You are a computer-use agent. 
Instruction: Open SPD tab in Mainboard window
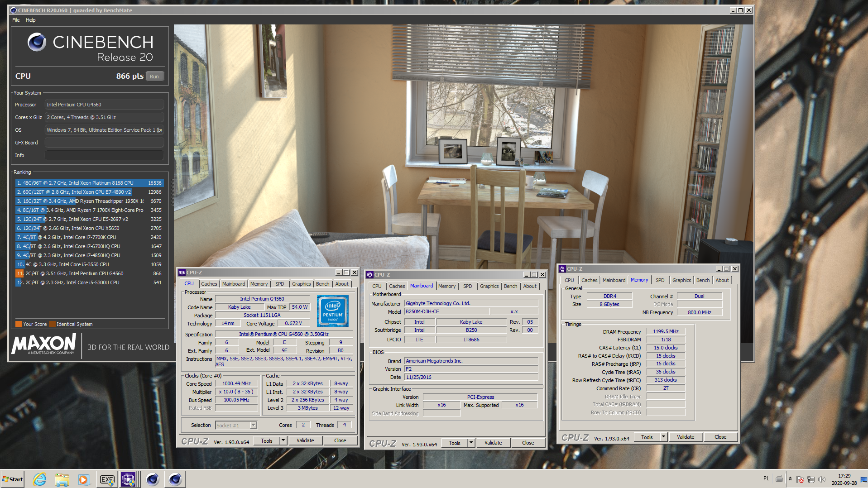click(x=468, y=286)
